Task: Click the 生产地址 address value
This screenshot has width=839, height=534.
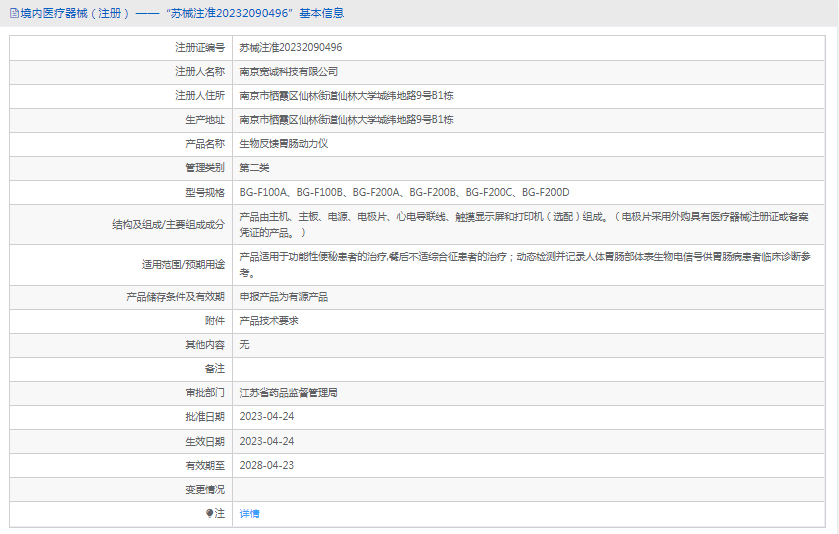Action: [346, 120]
